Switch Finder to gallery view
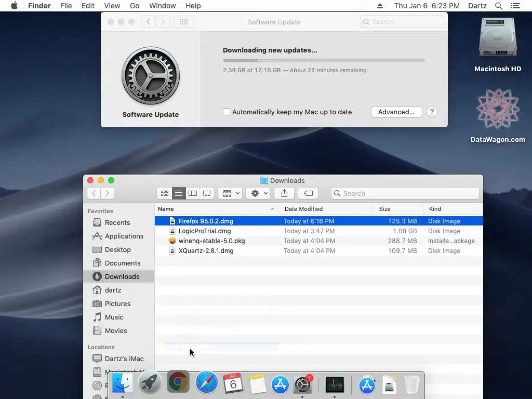Screen dimensions: 532x399 (x=207, y=193)
